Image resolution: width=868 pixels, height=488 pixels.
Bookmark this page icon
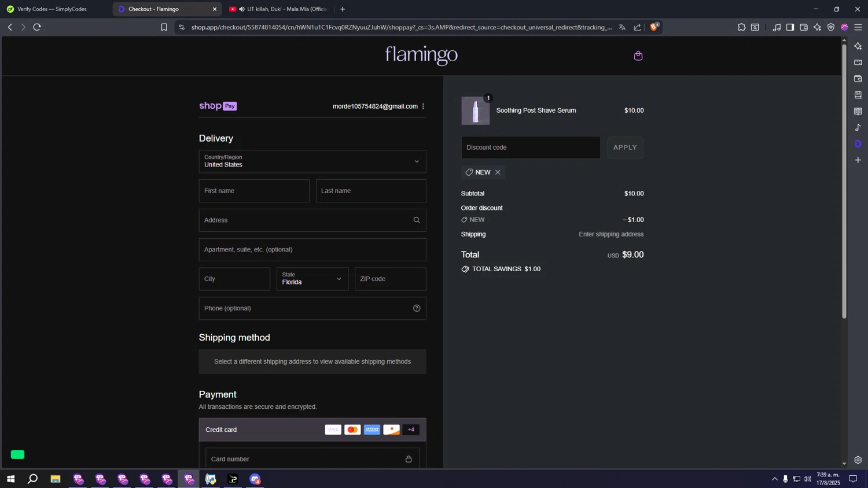(x=164, y=27)
